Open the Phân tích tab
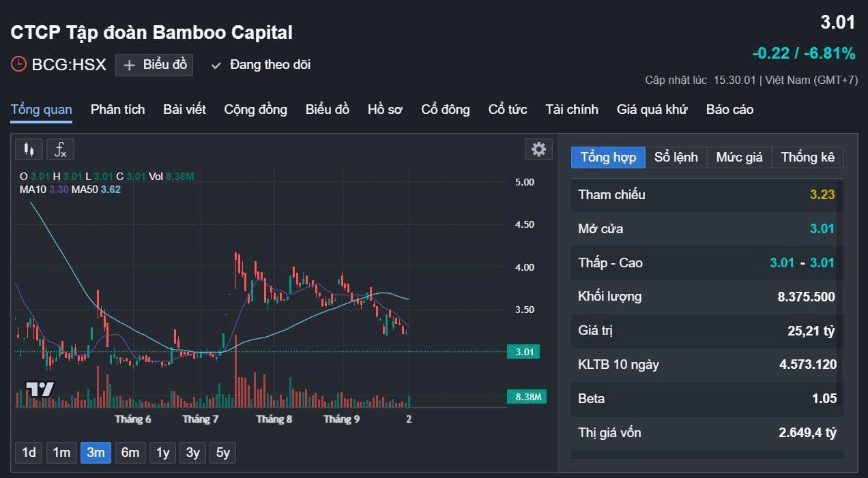The height and width of the screenshot is (478, 868). coord(117,110)
